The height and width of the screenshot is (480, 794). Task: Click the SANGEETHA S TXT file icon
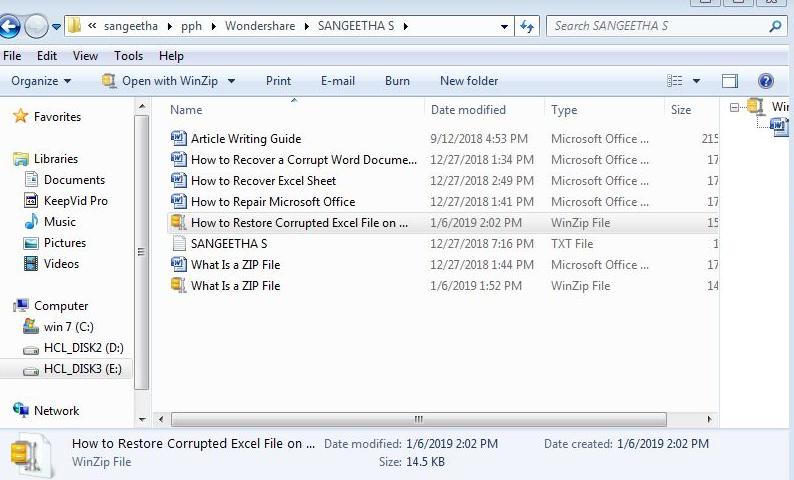pyautogui.click(x=179, y=244)
